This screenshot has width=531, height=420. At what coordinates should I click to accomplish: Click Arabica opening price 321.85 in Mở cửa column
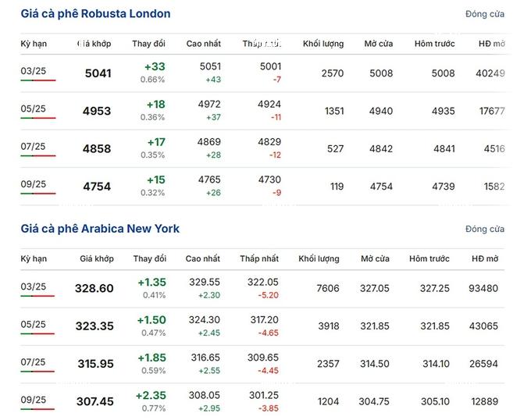point(375,326)
